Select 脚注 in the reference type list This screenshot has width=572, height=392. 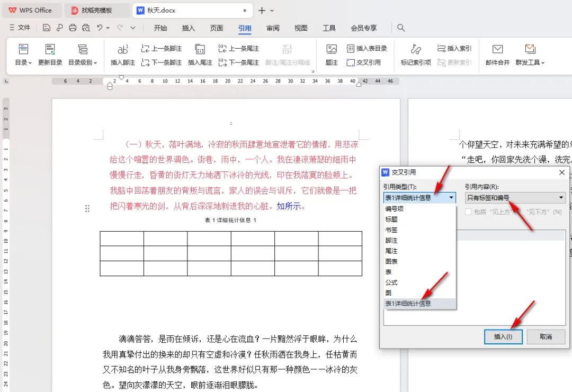(x=419, y=241)
